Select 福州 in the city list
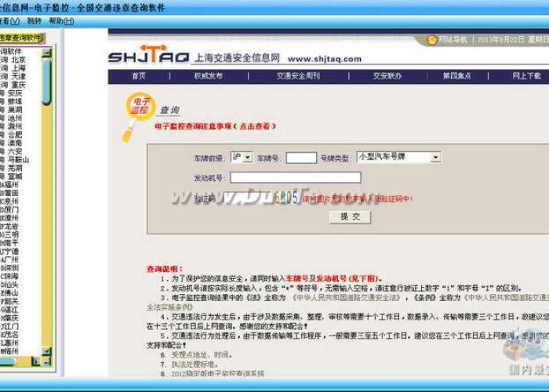This screenshot has height=392, width=549. click(10, 185)
